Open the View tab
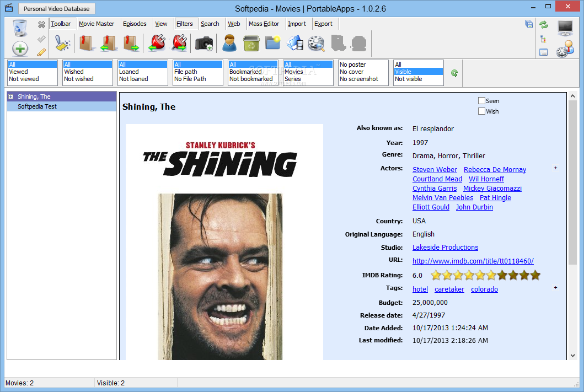 pos(161,24)
